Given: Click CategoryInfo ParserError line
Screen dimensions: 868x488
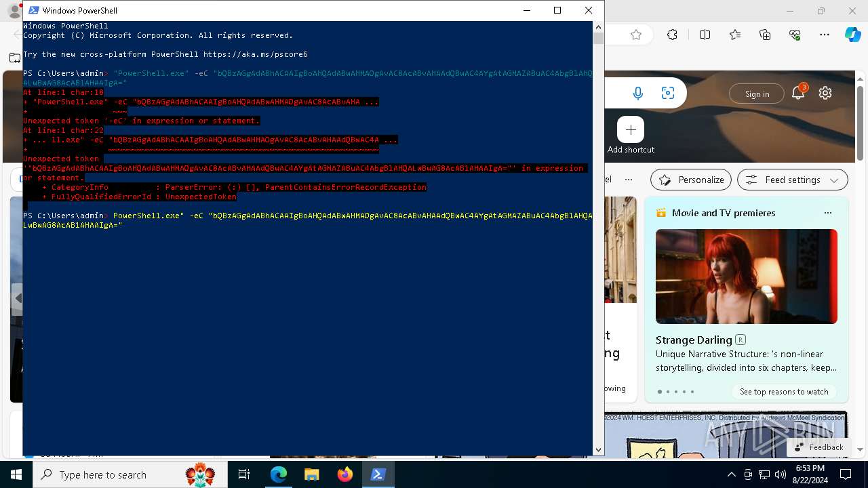Looking at the screenshot, I should tap(234, 187).
